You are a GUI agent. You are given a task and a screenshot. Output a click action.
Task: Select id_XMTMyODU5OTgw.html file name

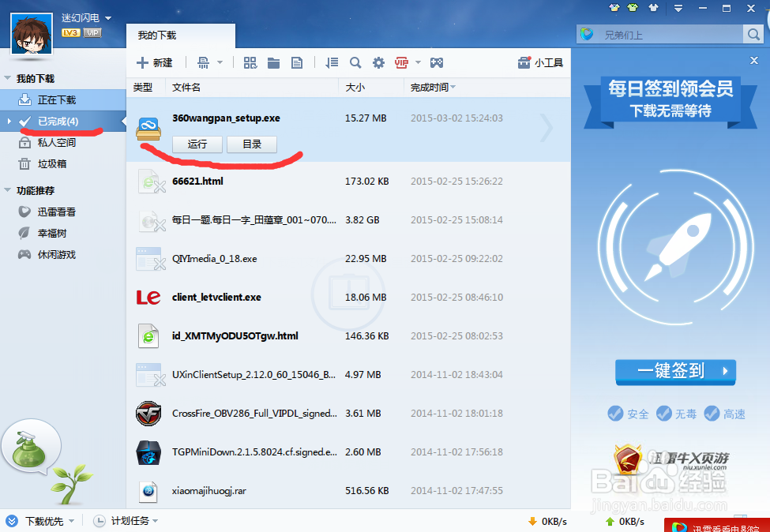pos(235,335)
